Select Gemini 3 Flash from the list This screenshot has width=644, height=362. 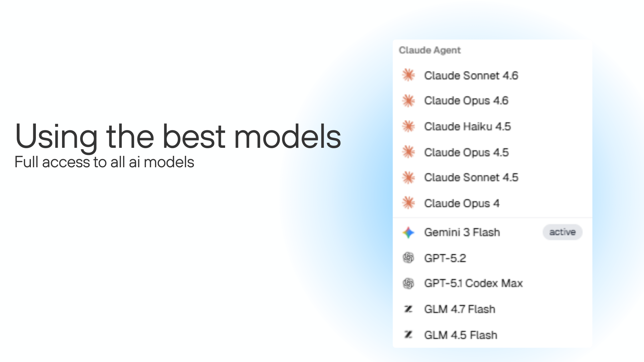pos(462,232)
